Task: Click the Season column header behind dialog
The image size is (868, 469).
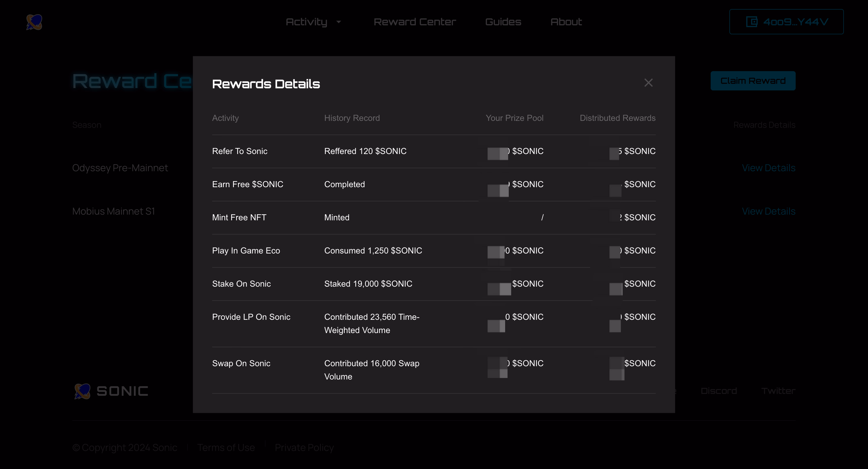Action: coord(86,125)
